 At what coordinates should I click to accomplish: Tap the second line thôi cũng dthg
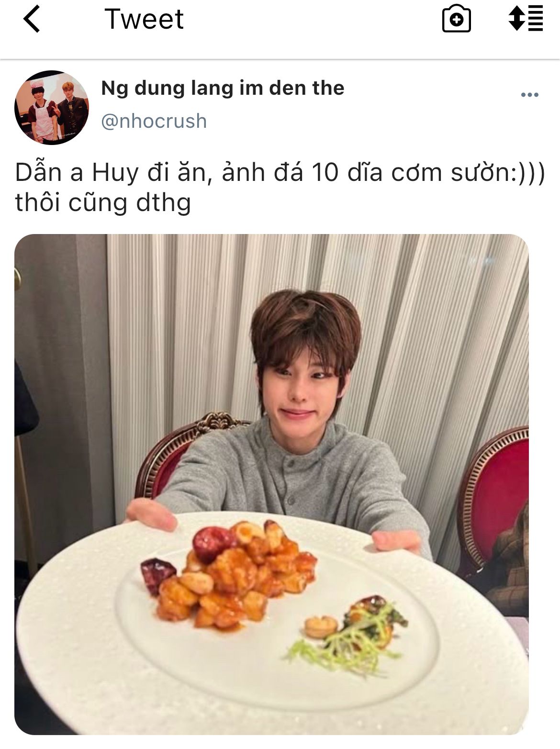click(x=103, y=202)
